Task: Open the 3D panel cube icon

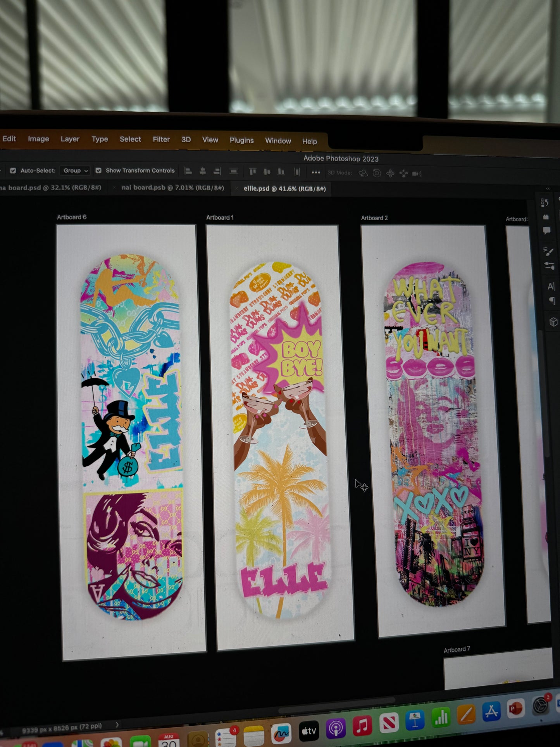Action: [553, 322]
